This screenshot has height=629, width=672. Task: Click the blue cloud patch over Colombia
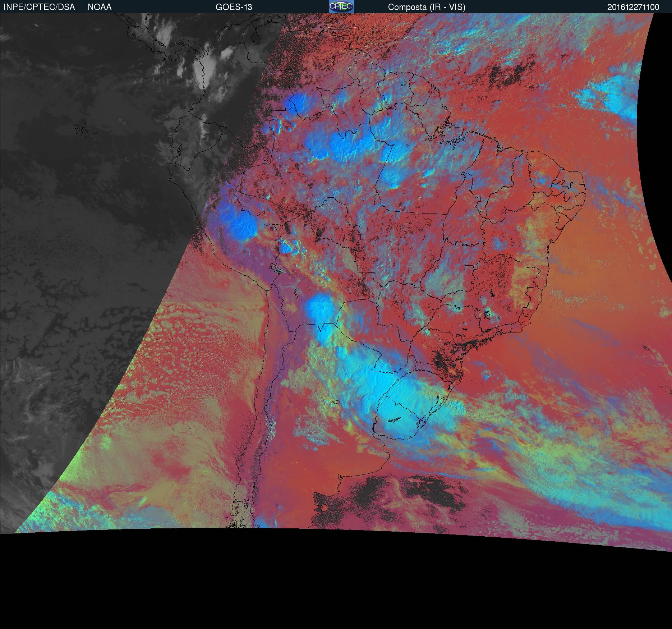pos(296,102)
